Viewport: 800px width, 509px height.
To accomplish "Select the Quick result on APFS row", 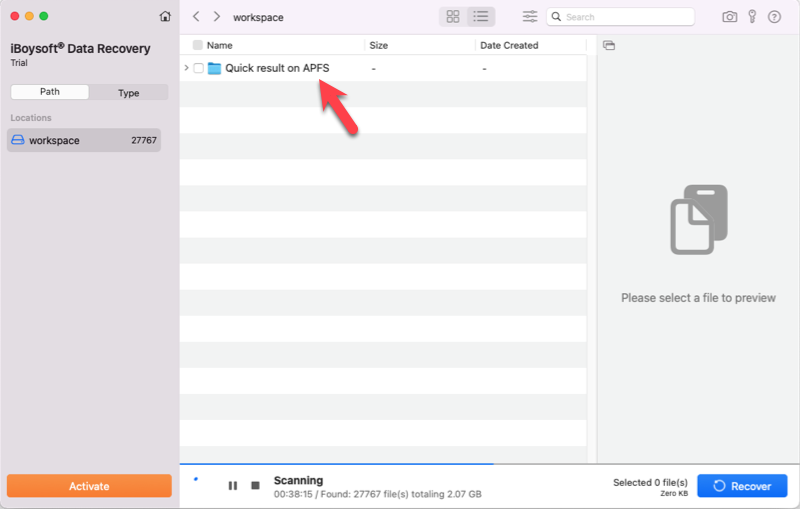I will (383, 68).
